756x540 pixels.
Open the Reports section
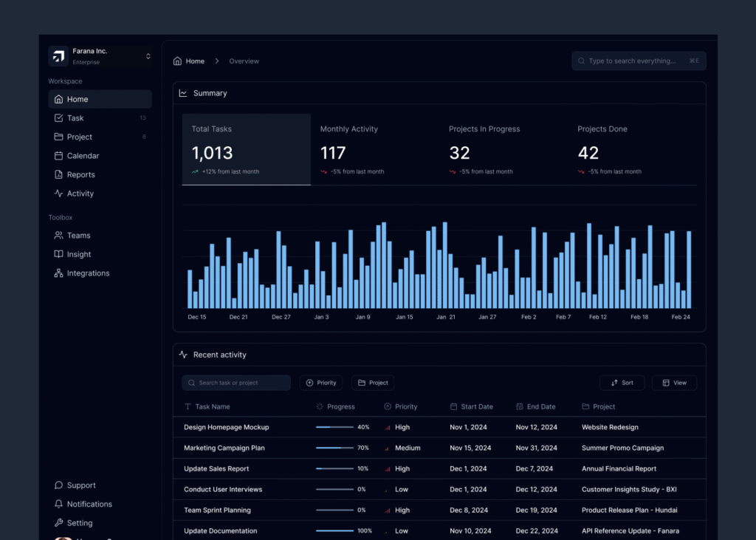click(80, 175)
